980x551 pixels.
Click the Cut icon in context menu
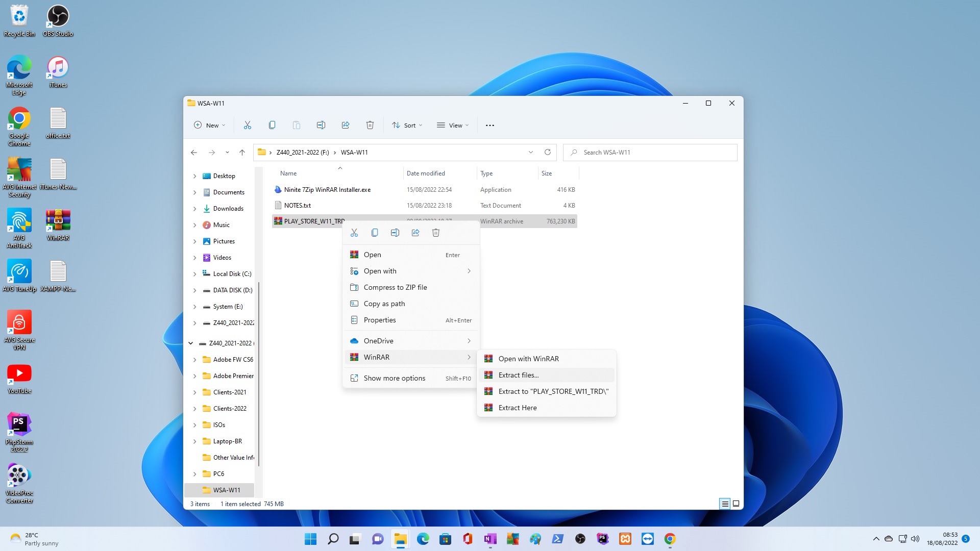point(354,233)
